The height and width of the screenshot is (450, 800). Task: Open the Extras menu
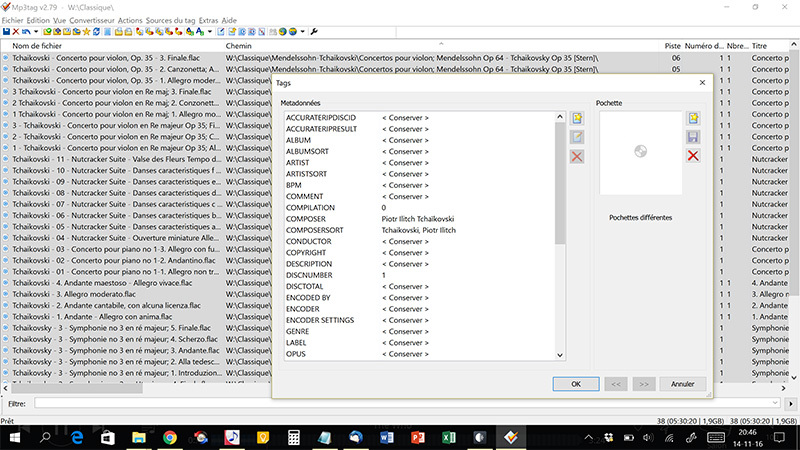click(x=208, y=20)
